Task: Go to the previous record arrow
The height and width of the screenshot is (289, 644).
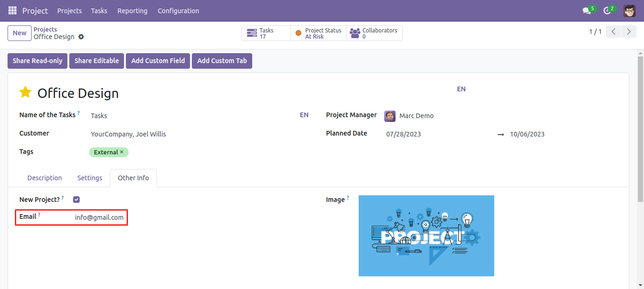Action: pyautogui.click(x=613, y=32)
